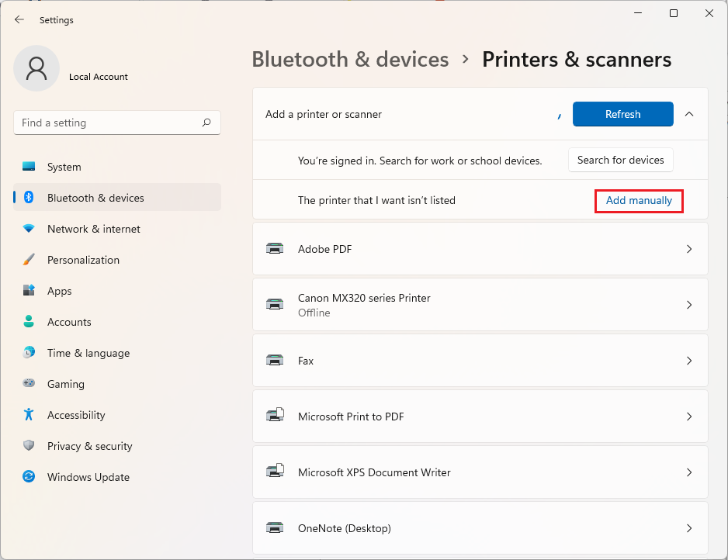Click the Local Account profile avatar

tap(36, 68)
